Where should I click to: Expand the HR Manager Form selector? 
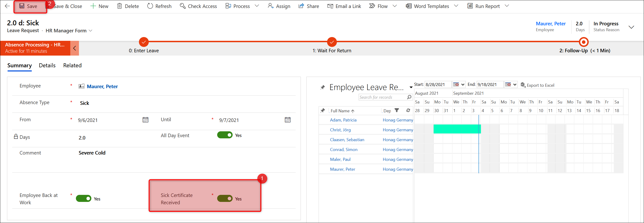[x=90, y=31]
